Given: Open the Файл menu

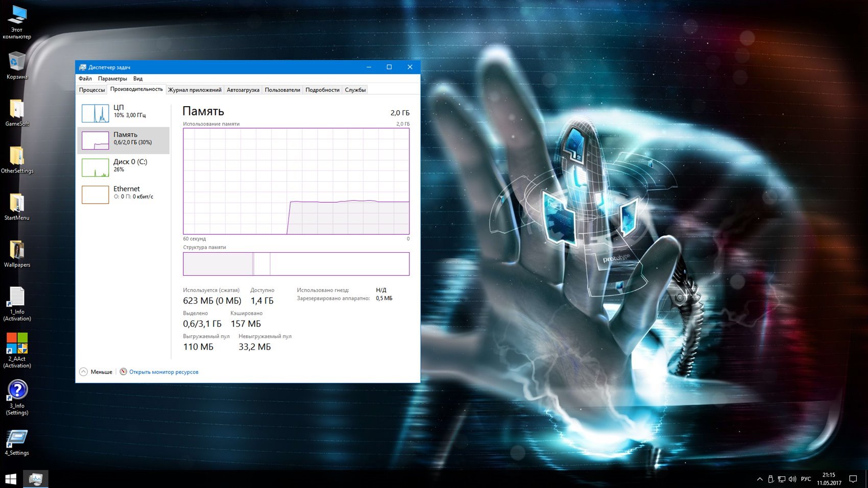Looking at the screenshot, I should tap(85, 79).
